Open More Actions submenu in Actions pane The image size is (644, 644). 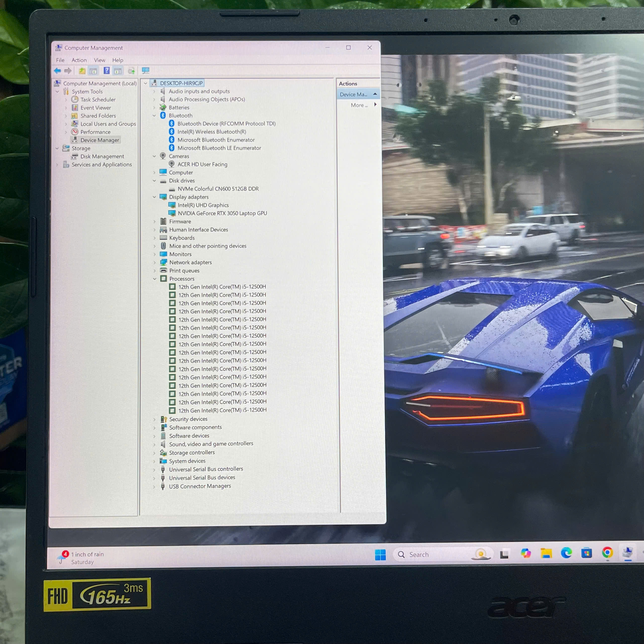pyautogui.click(x=363, y=105)
